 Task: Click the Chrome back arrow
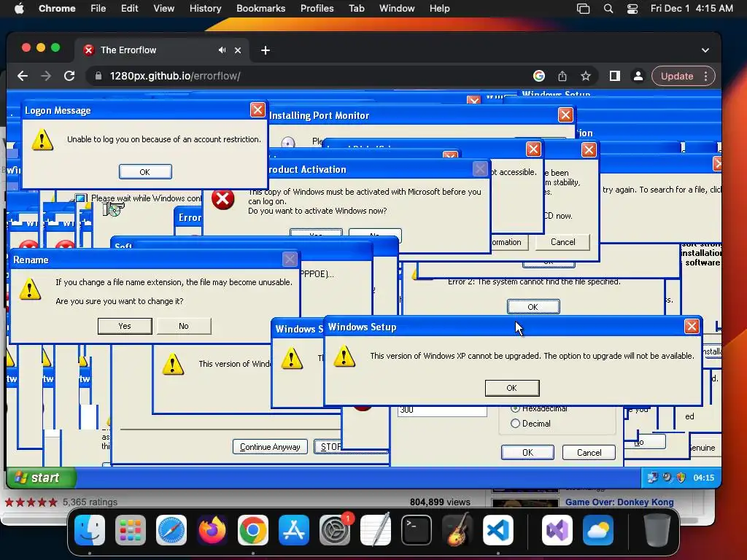(x=23, y=76)
